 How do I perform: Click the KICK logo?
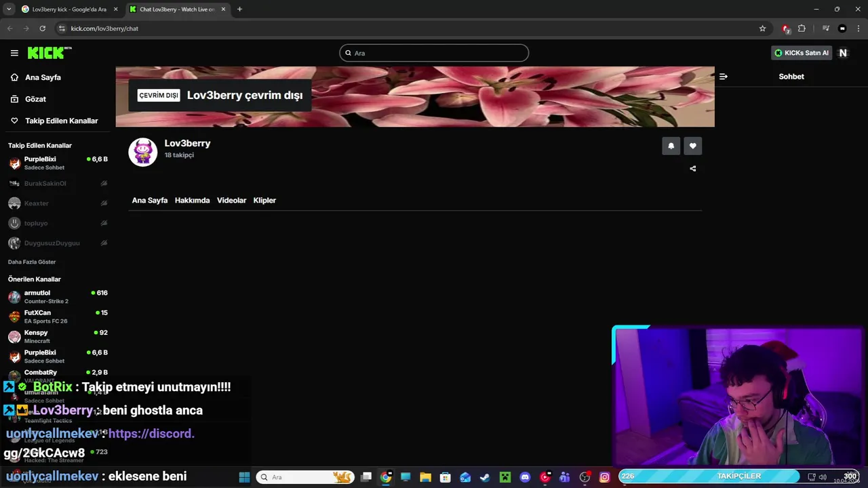tap(50, 53)
